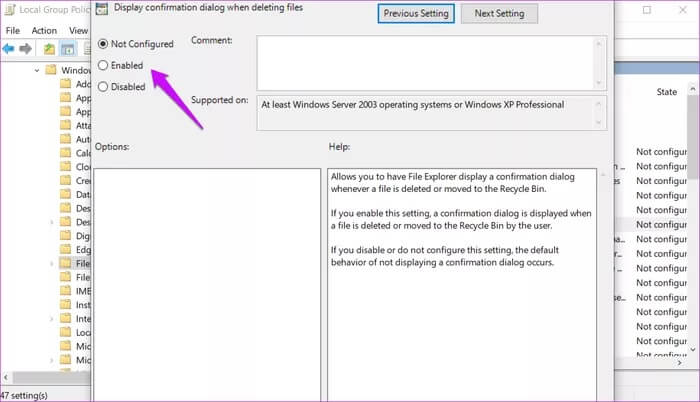Click the 'Supported on' Windows Server 2003 text

click(412, 105)
